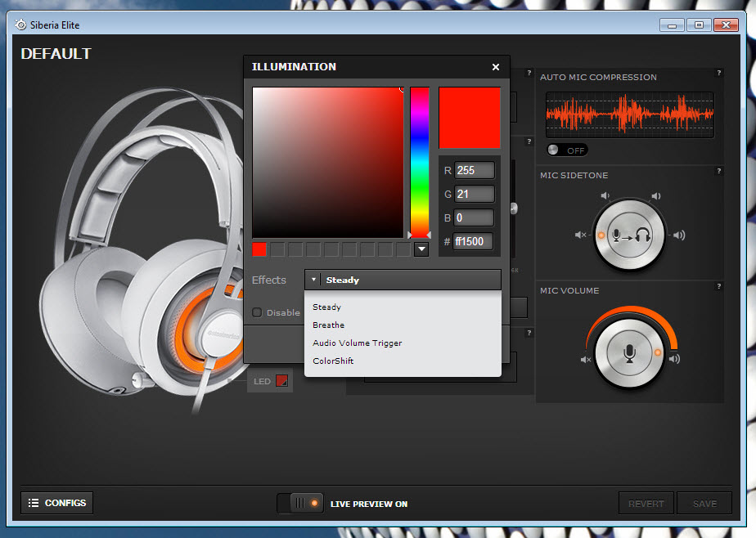Click the Save button
756x538 pixels.
pyautogui.click(x=704, y=504)
